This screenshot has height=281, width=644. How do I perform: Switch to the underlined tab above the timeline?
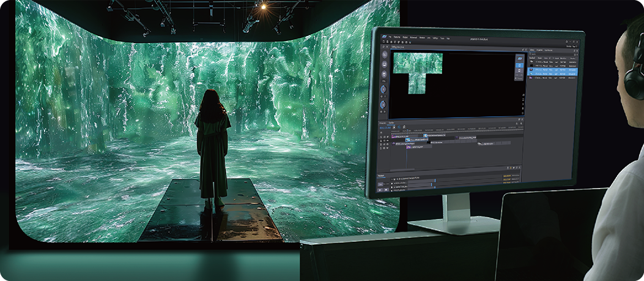click(391, 123)
